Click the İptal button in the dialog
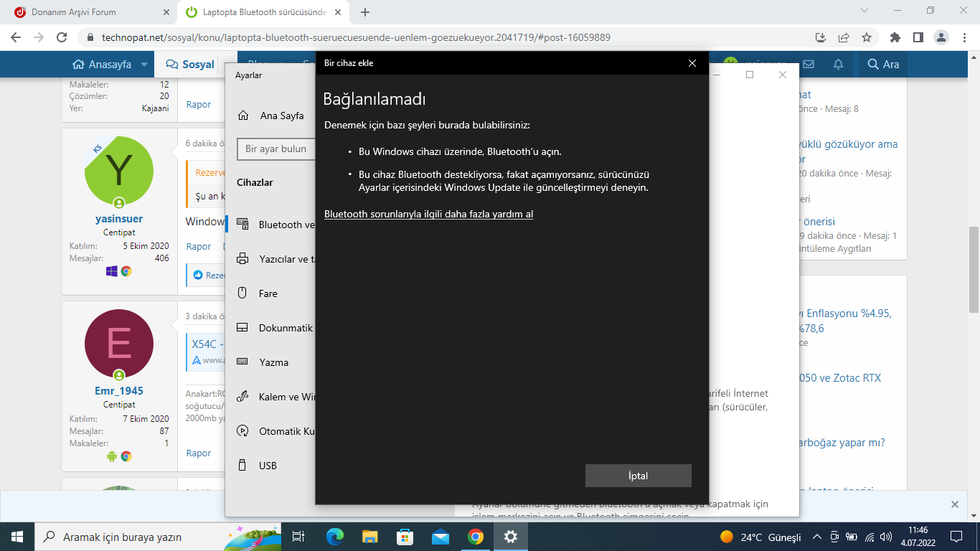980x551 pixels. pyautogui.click(x=638, y=476)
